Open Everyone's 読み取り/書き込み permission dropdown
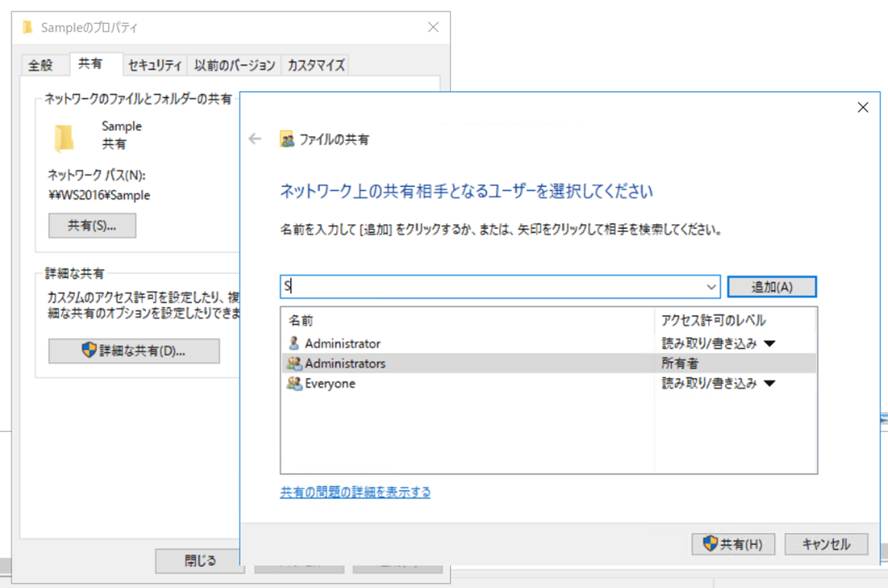888x588 pixels. [x=769, y=384]
